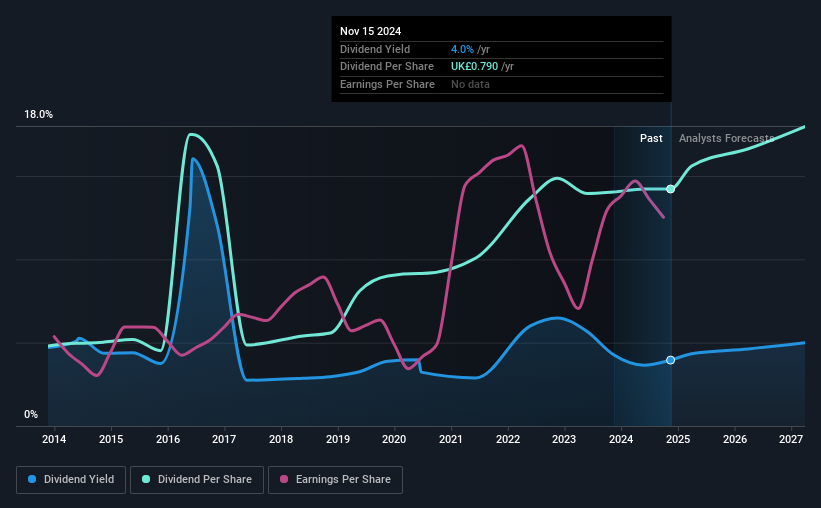Click the 4.0% dividend yield value
The image size is (821, 508).
pos(462,49)
